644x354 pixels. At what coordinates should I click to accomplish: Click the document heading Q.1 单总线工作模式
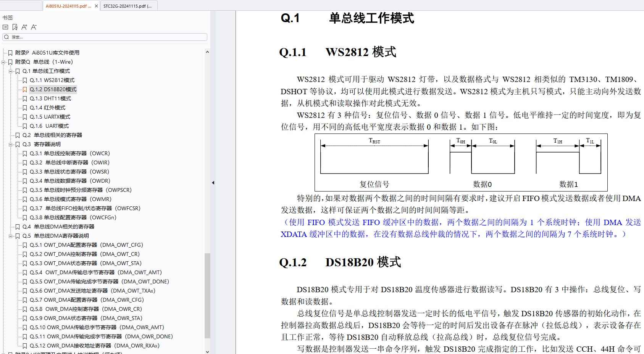coord(347,18)
